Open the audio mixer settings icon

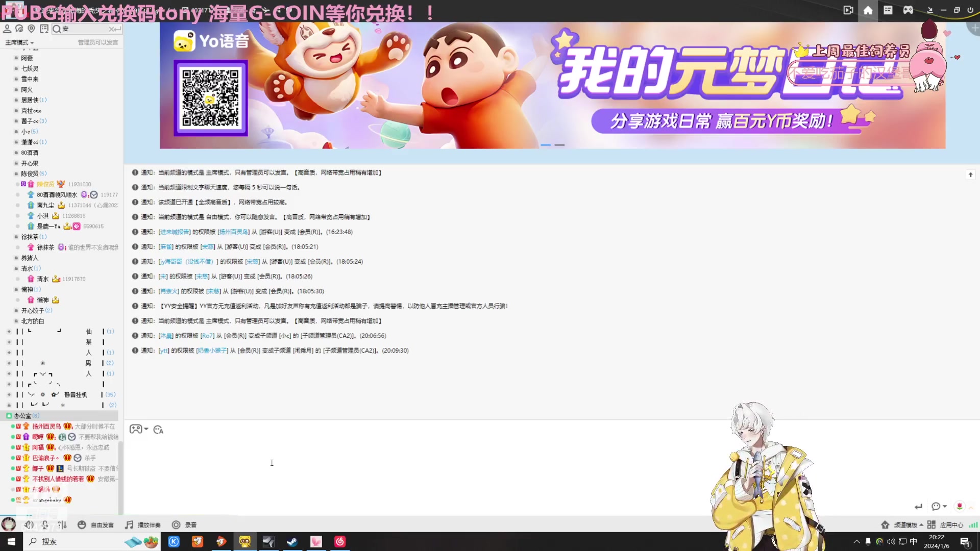(62, 524)
